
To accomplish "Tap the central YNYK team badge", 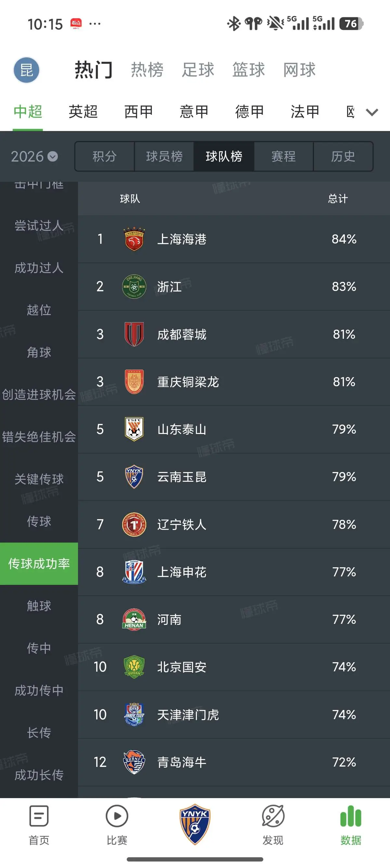I will coord(195,824).
